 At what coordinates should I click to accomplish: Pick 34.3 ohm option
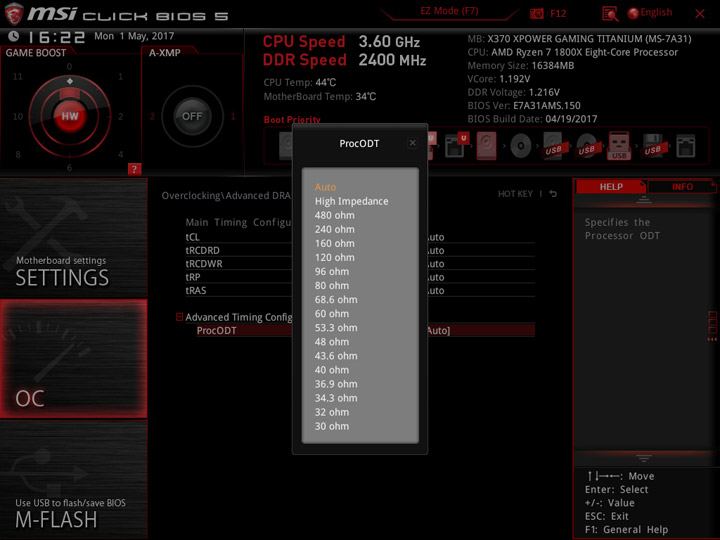pos(336,398)
